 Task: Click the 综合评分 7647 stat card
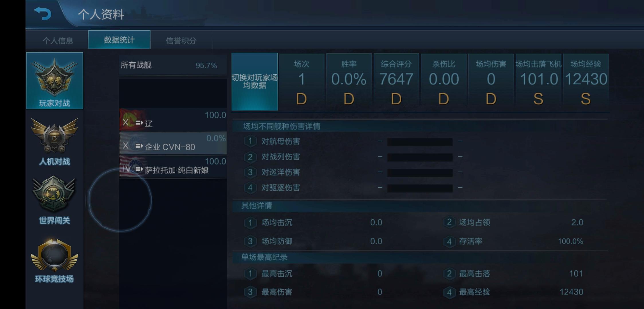tap(396, 82)
